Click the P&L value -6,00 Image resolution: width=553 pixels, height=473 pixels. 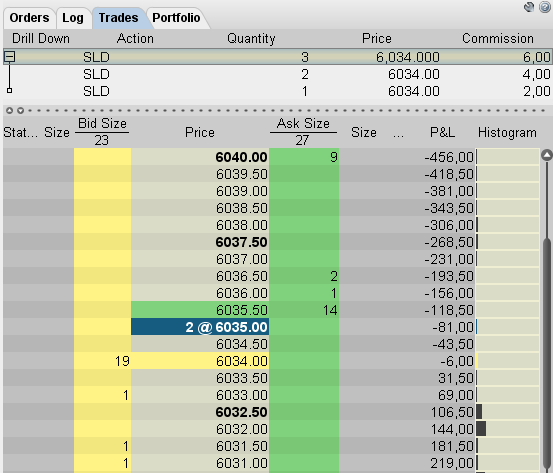pos(457,361)
